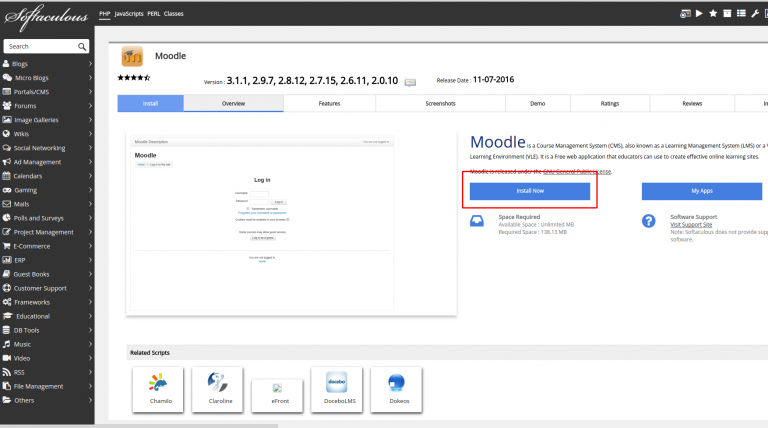The width and height of the screenshot is (768, 428).
Task: Click the Gaming controller icon in sidebar
Action: 7,190
